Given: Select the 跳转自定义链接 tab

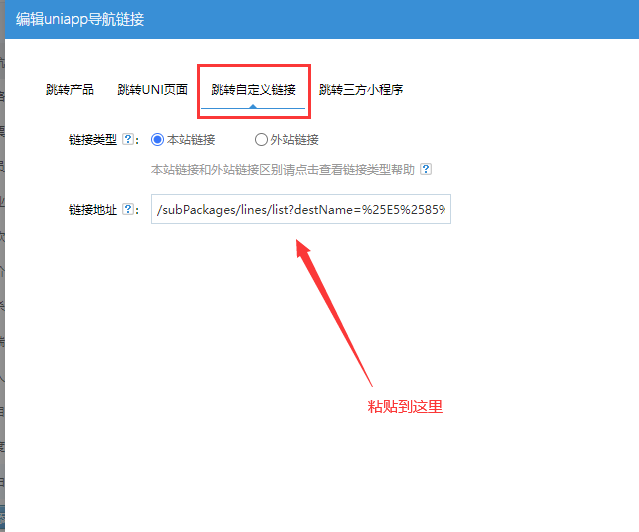Looking at the screenshot, I should tap(253, 90).
